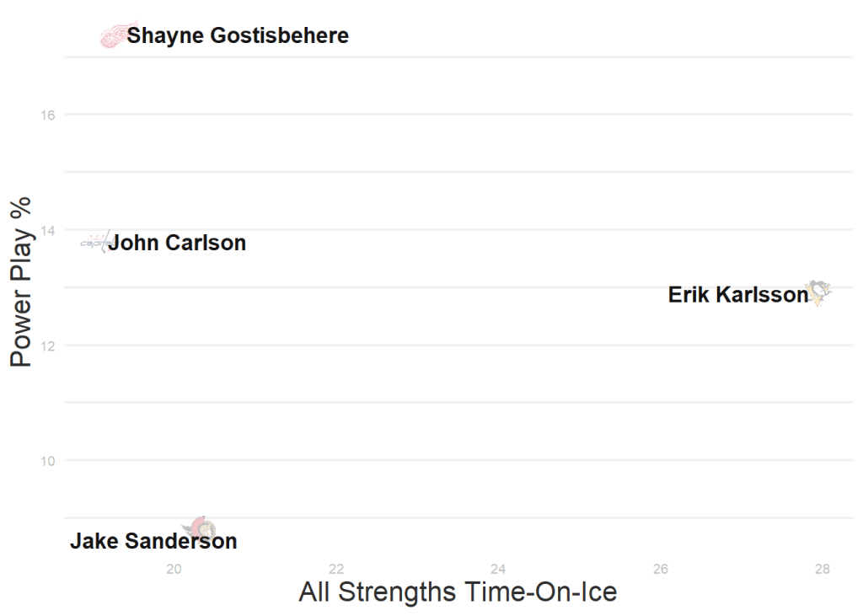Click the 12 tick label on y-axis
Screen dimensions: 863x616
(x=48, y=345)
